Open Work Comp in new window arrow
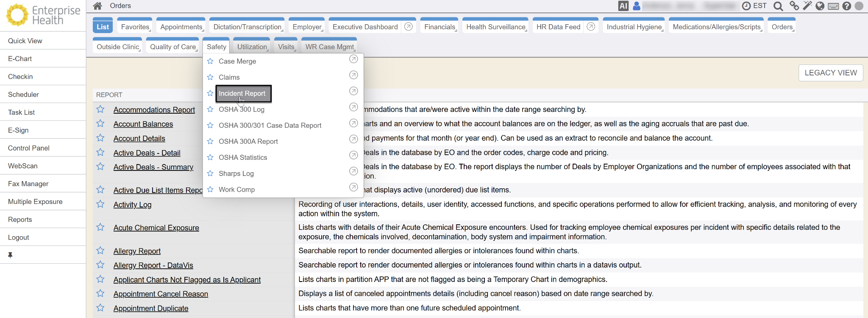Screen dimensions: 868x318 click(x=353, y=187)
